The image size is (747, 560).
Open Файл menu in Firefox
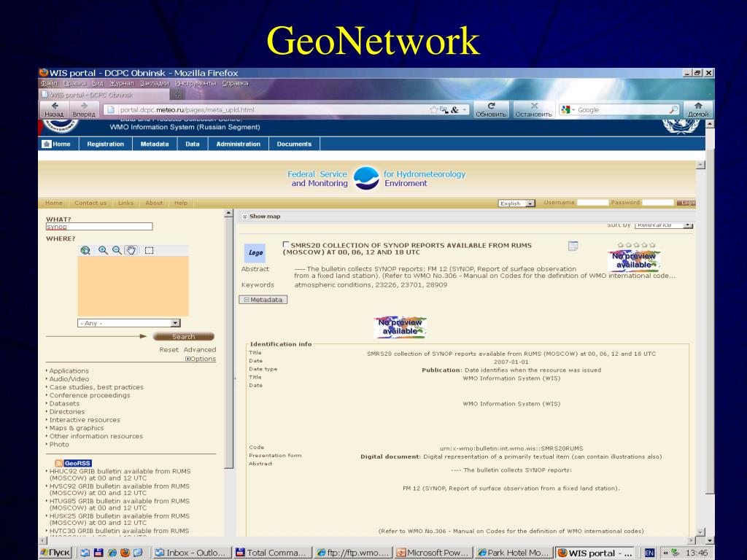[49, 83]
